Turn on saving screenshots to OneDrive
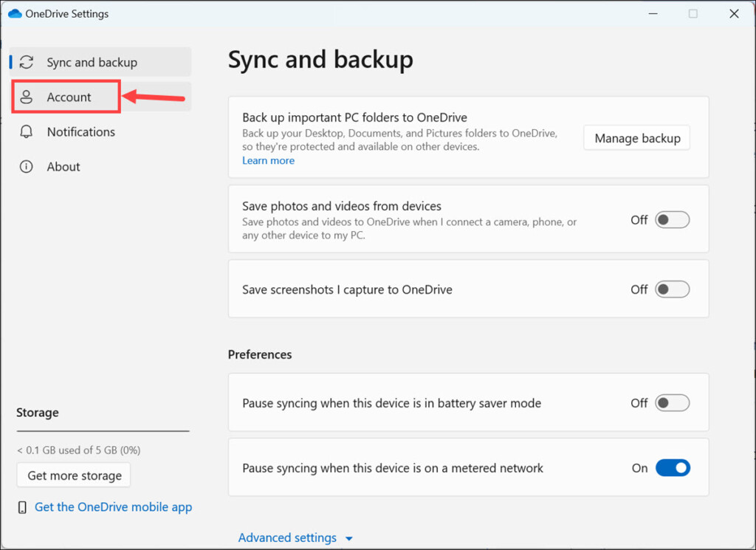Viewport: 756px width, 550px height. (672, 289)
